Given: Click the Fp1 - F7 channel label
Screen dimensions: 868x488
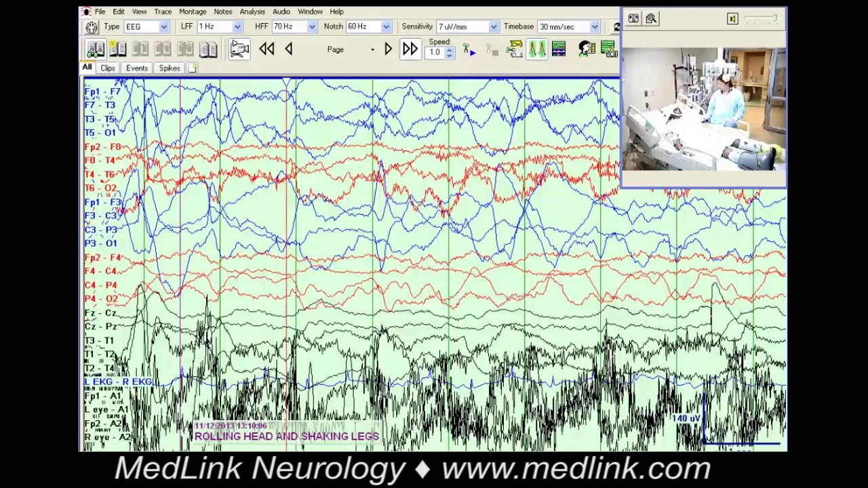Looking at the screenshot, I should point(102,91).
